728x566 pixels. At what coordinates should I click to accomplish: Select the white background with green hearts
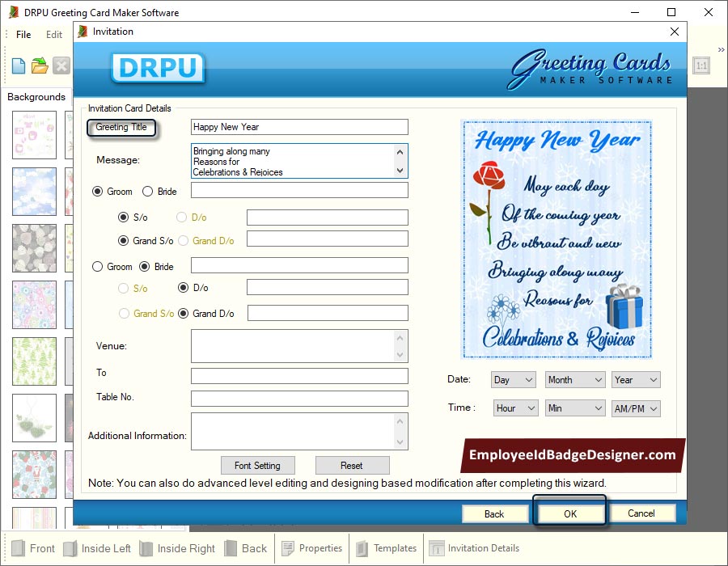pos(34,418)
